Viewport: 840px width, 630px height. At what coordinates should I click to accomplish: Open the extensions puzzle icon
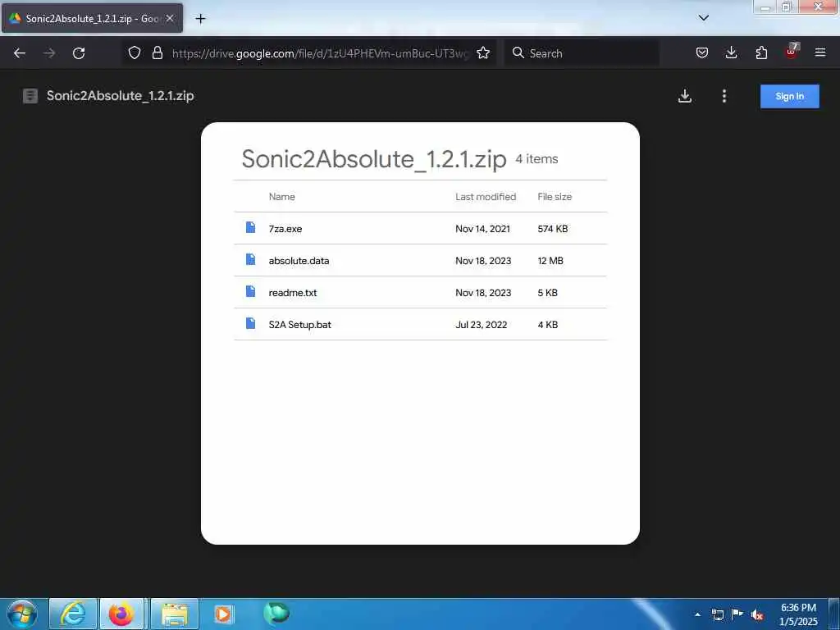[x=761, y=52]
